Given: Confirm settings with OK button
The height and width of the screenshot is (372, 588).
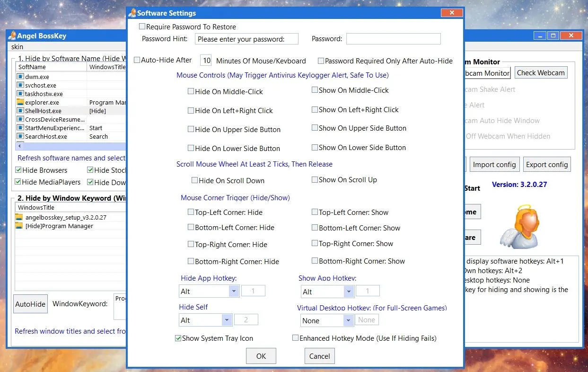Looking at the screenshot, I should (261, 356).
